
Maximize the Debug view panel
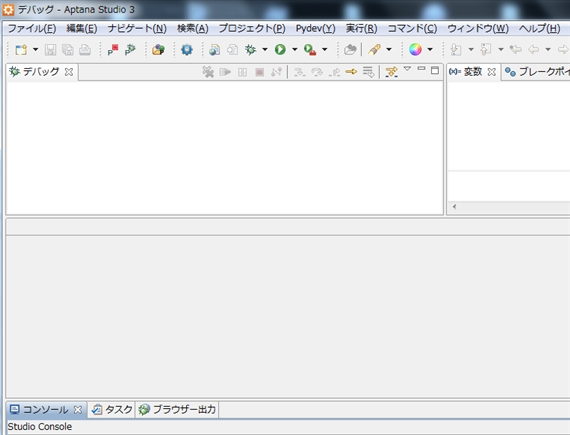[x=435, y=70]
